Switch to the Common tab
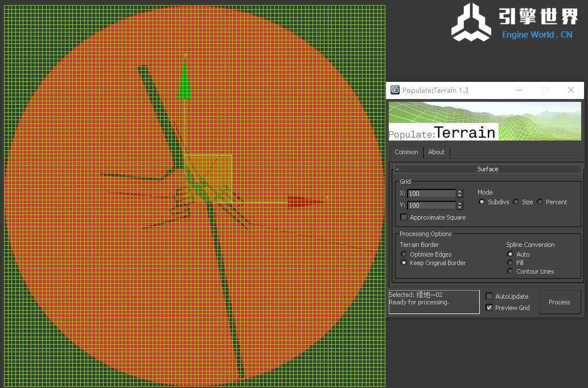 pyautogui.click(x=406, y=152)
